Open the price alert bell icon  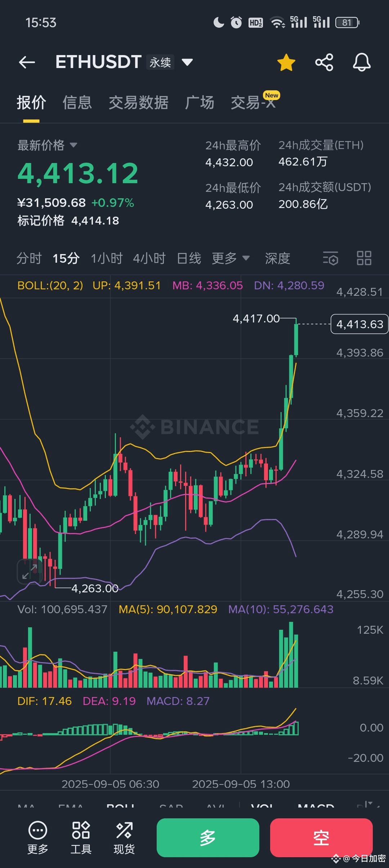[x=362, y=62]
